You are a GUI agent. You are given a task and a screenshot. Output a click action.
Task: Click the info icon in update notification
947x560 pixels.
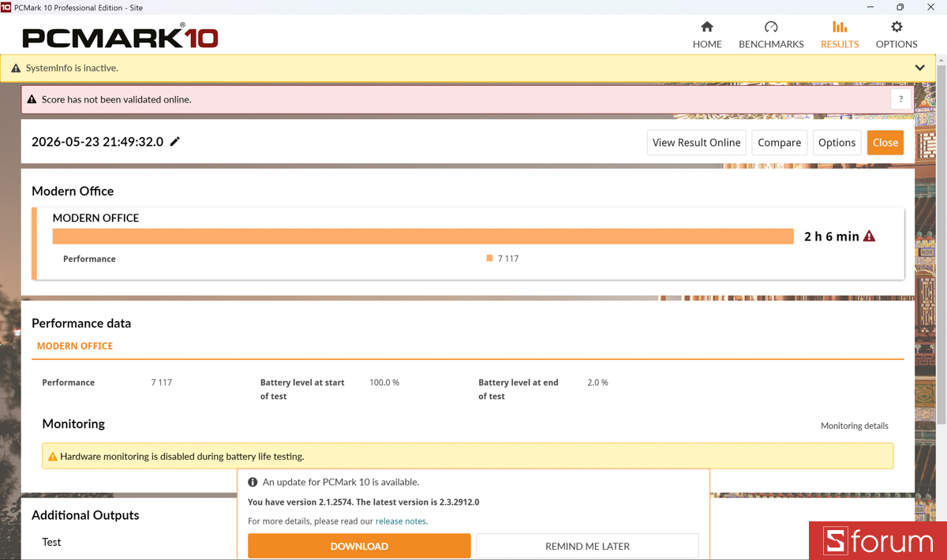pyautogui.click(x=253, y=482)
